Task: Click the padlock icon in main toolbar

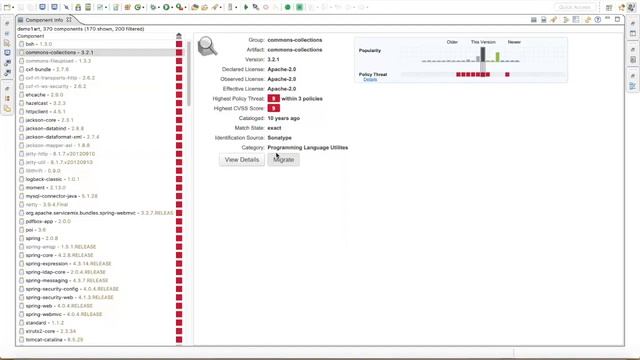Action: [78, 7]
